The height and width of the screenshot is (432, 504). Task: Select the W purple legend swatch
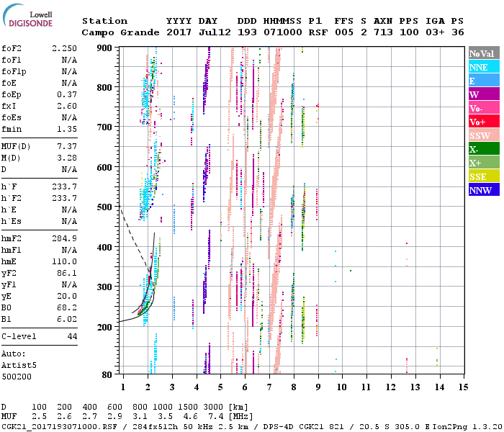coord(484,94)
